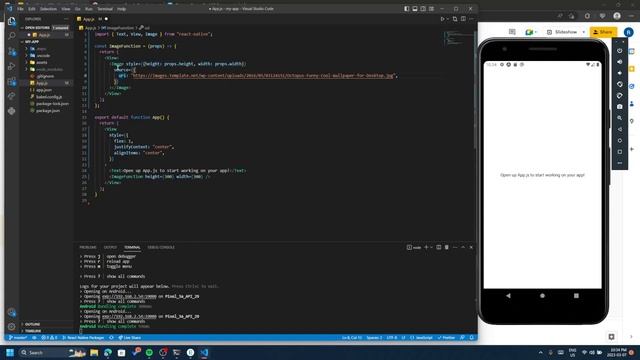Open the Explorer view in activity bar
The image size is (640, 360).
pos(11,21)
